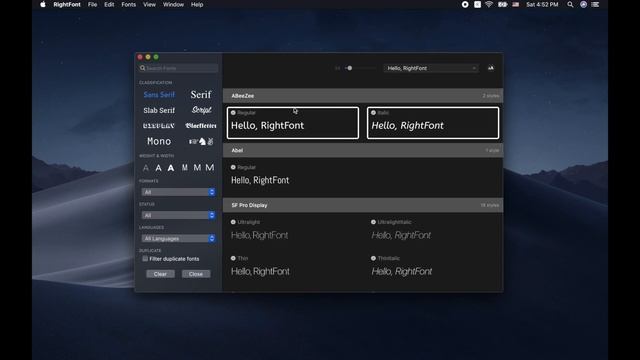The image size is (640, 360).
Task: Filter by Display classification
Action: tap(158, 126)
